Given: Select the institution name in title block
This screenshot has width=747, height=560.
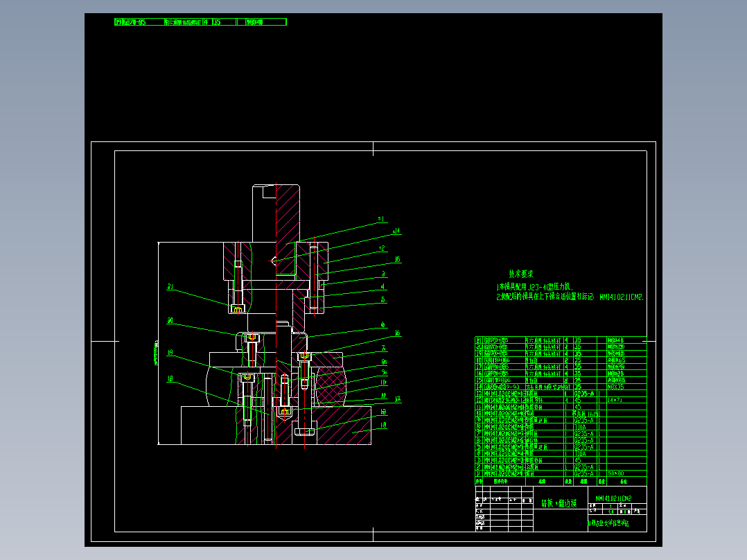Looking at the screenshot, I should click(608, 523).
